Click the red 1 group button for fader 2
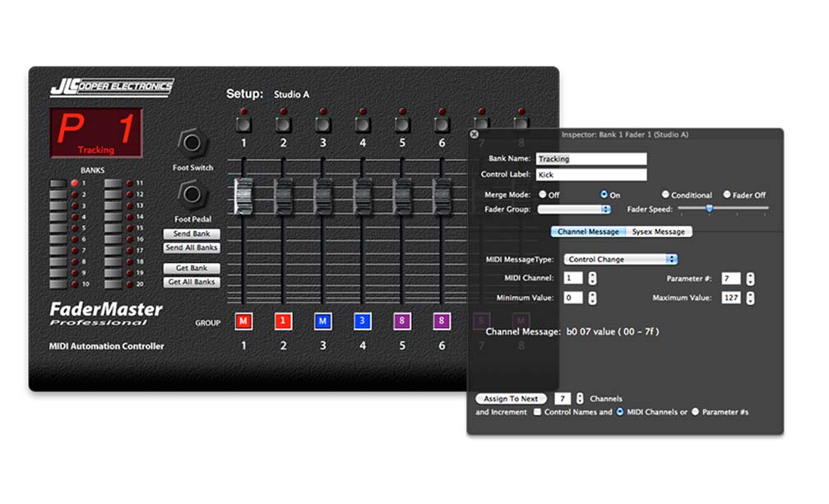This screenshot has height=504, width=829. pyautogui.click(x=283, y=321)
